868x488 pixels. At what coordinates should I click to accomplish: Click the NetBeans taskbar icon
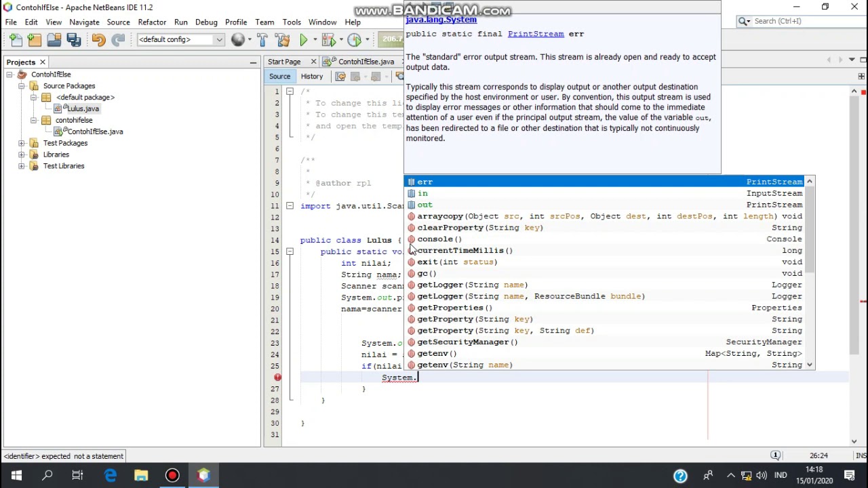pyautogui.click(x=203, y=476)
